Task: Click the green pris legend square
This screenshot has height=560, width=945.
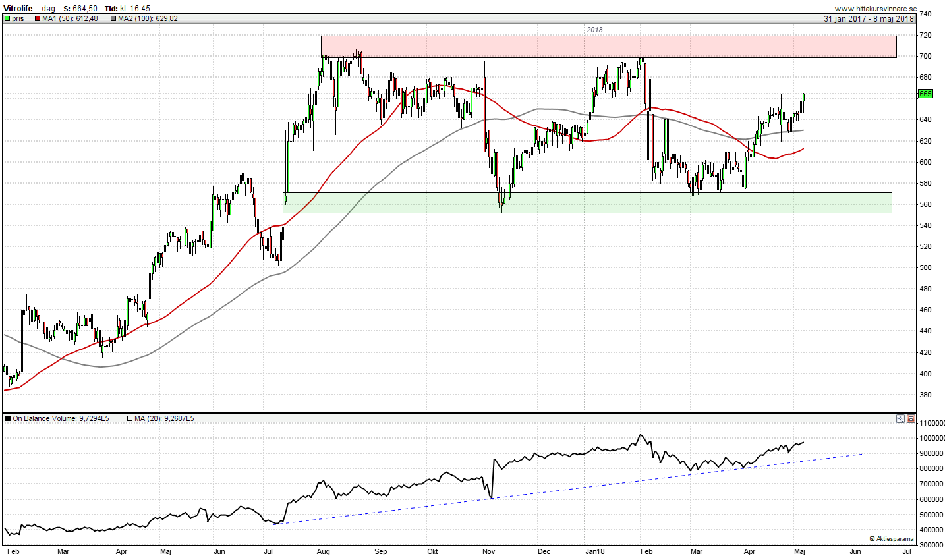Action: [7, 18]
